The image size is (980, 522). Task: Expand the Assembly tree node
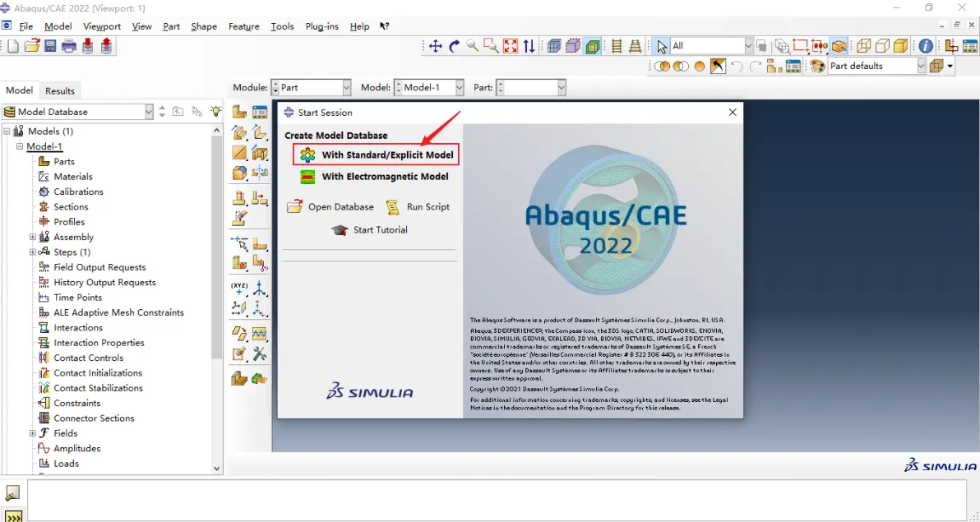pyautogui.click(x=33, y=237)
